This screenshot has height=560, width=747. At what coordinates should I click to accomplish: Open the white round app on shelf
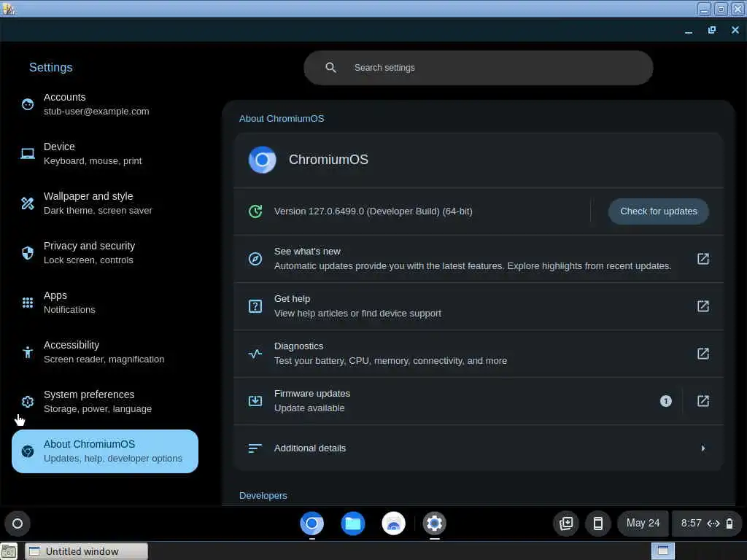(393, 524)
